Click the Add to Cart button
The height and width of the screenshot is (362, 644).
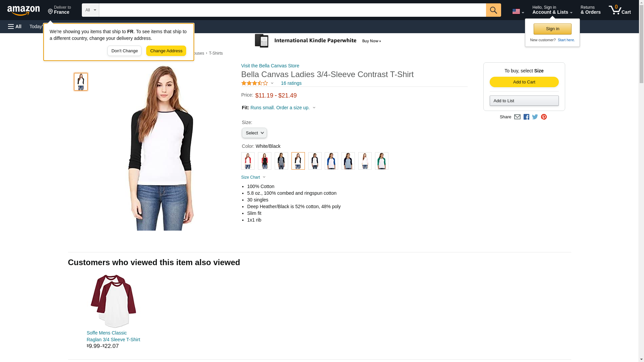tap(524, 82)
